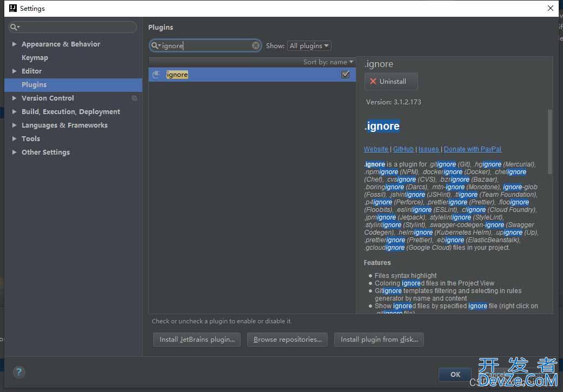Select the Version Control category label
This screenshot has width=563, height=392.
[48, 98]
